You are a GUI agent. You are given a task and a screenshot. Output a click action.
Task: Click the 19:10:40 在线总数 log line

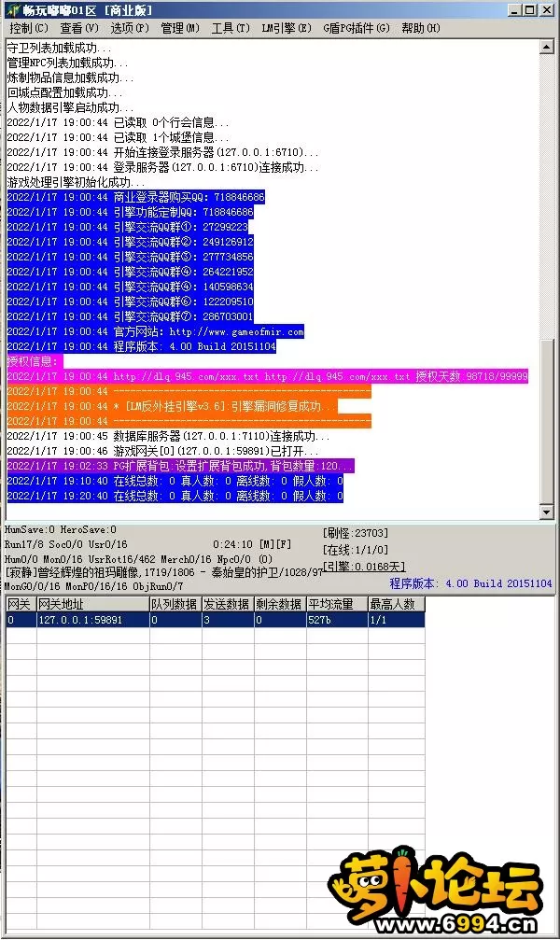pyautogui.click(x=175, y=481)
